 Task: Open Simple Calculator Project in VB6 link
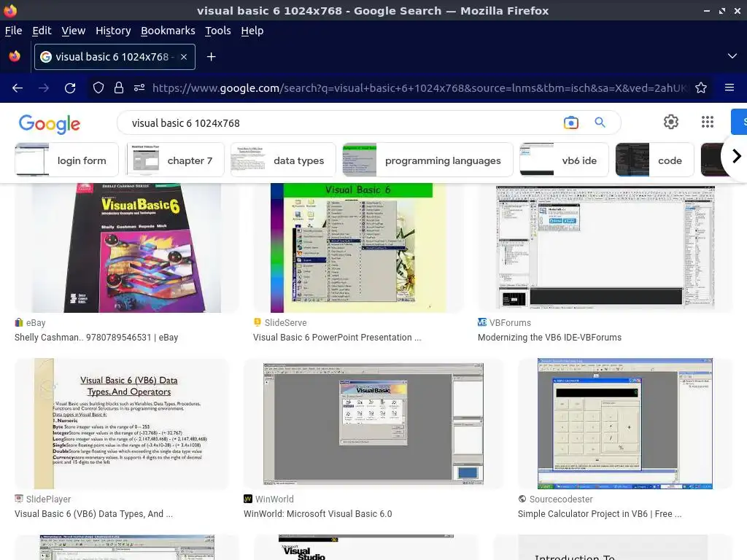600,514
